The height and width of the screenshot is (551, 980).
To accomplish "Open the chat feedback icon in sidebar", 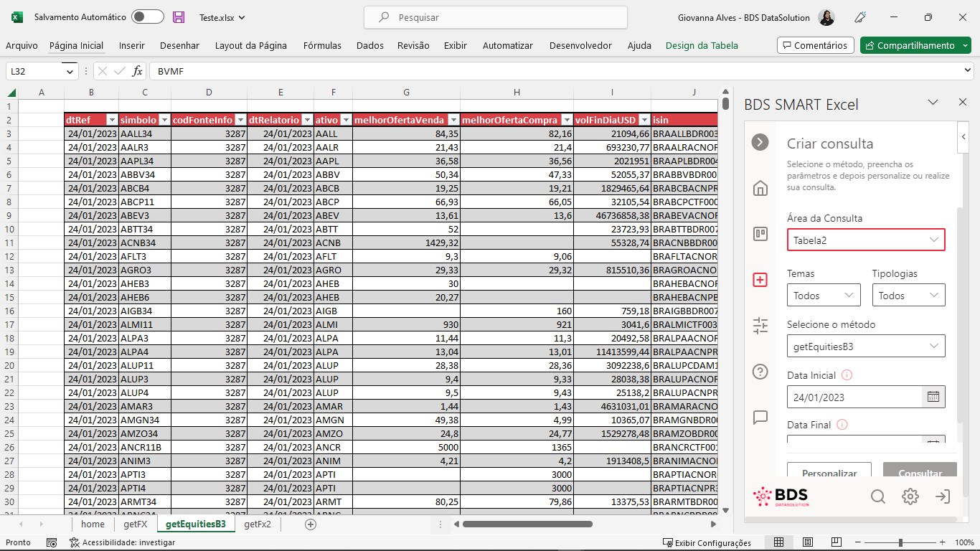I will [760, 418].
